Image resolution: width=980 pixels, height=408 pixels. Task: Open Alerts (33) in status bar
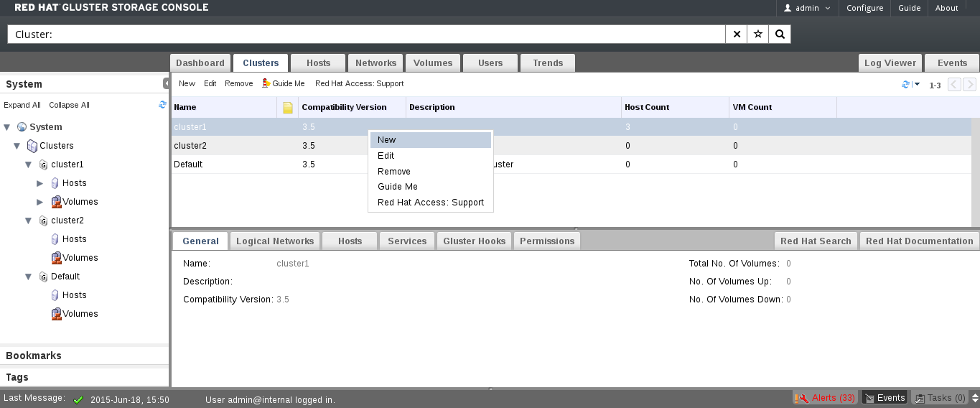tap(825, 398)
